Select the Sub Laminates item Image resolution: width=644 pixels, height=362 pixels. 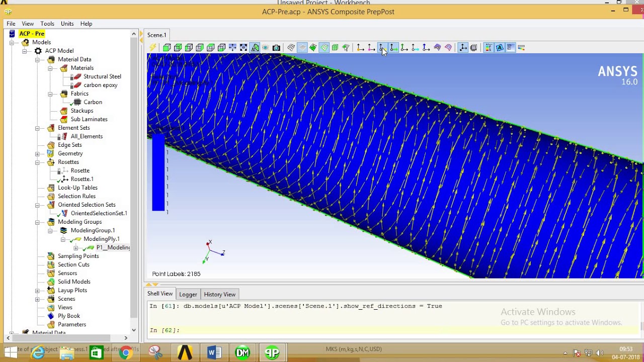(x=89, y=119)
